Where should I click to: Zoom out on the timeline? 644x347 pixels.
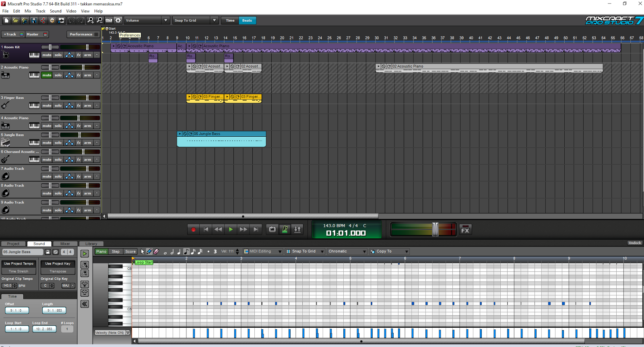(99, 20)
